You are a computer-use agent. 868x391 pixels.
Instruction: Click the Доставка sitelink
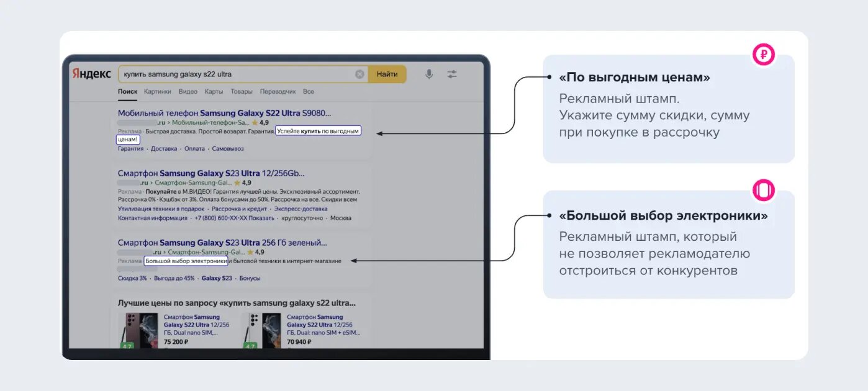click(164, 149)
